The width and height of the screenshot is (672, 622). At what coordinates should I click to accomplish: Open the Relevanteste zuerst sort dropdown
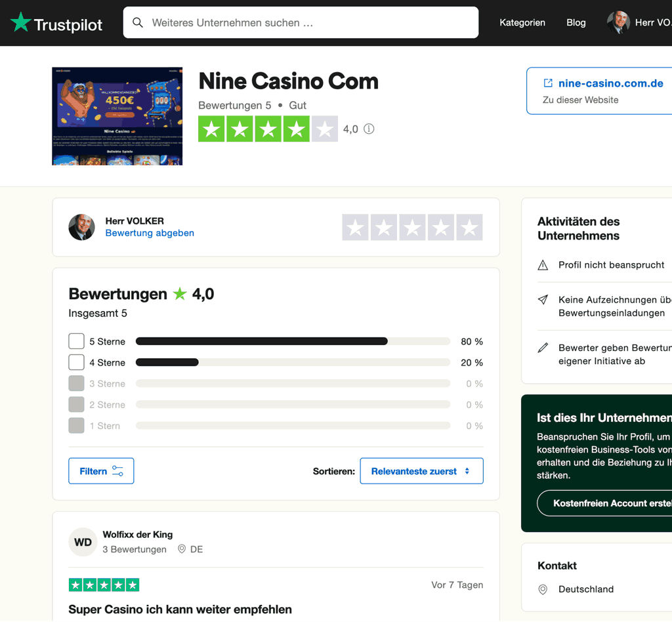click(422, 471)
